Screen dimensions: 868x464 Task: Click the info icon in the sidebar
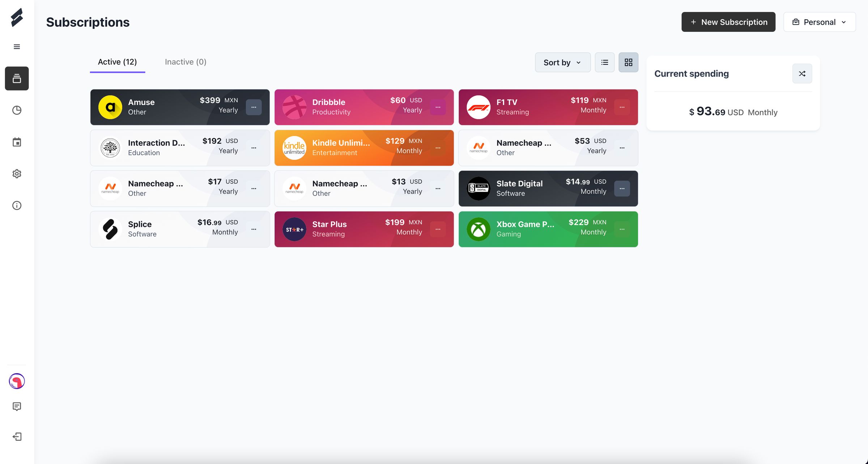tap(17, 205)
